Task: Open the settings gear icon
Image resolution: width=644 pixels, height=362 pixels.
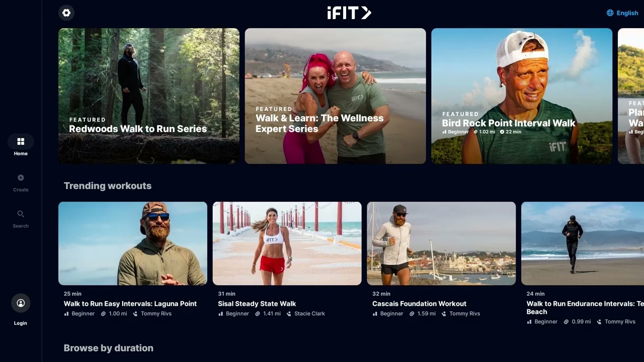Action: coord(66,13)
